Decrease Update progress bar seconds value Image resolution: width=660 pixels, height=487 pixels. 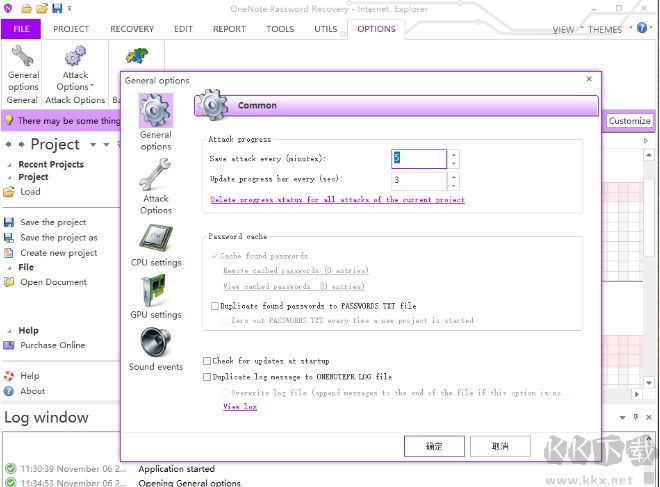pyautogui.click(x=453, y=186)
